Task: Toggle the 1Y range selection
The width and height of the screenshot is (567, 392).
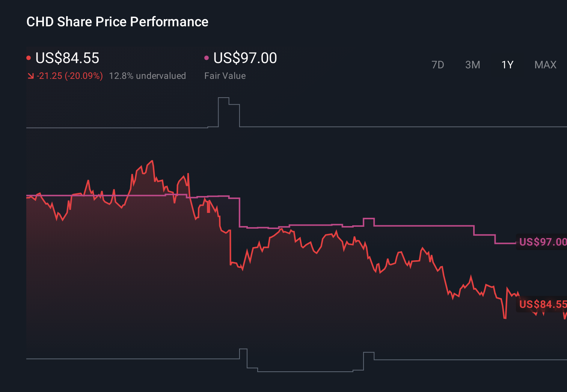Action: (507, 65)
